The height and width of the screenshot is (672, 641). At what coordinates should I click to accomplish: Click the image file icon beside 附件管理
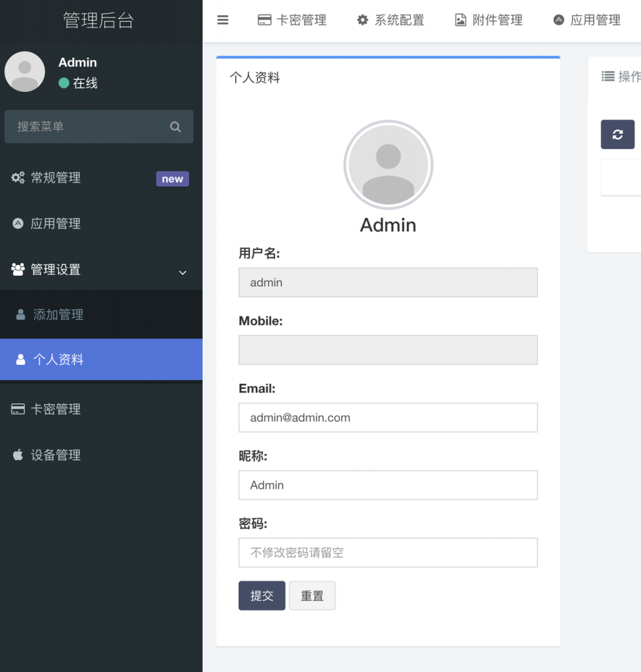[x=461, y=20]
